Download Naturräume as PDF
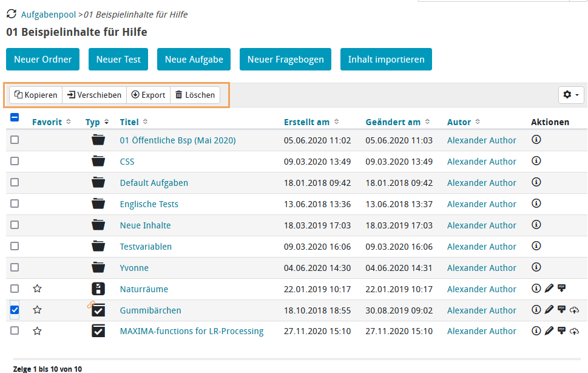 [x=562, y=289]
